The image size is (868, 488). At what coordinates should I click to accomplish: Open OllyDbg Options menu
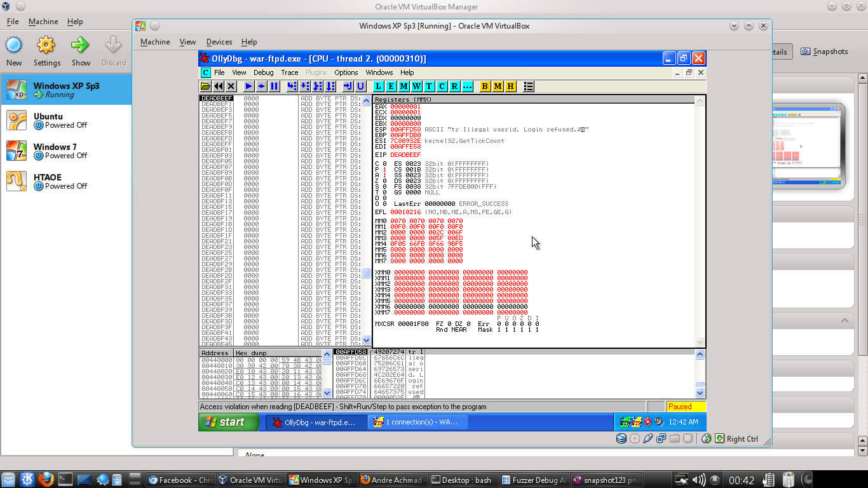346,72
